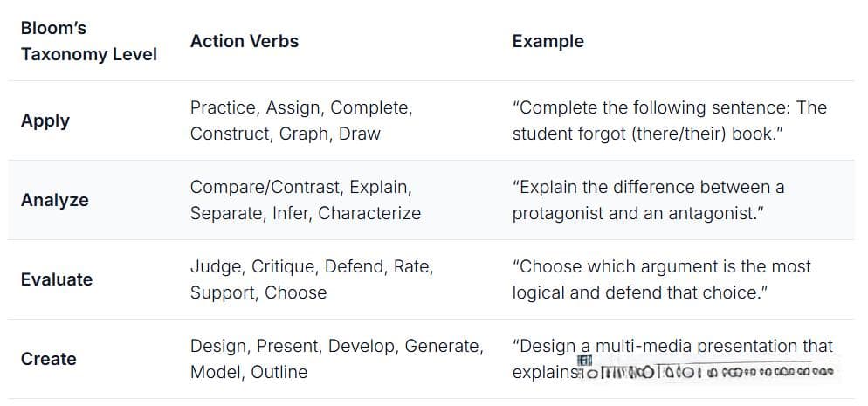Click the "Choose which argument" example text

[662, 279]
